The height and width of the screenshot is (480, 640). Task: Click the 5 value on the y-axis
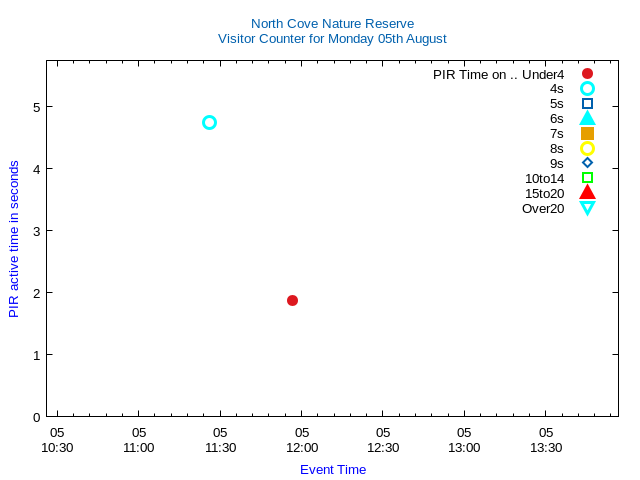36,107
